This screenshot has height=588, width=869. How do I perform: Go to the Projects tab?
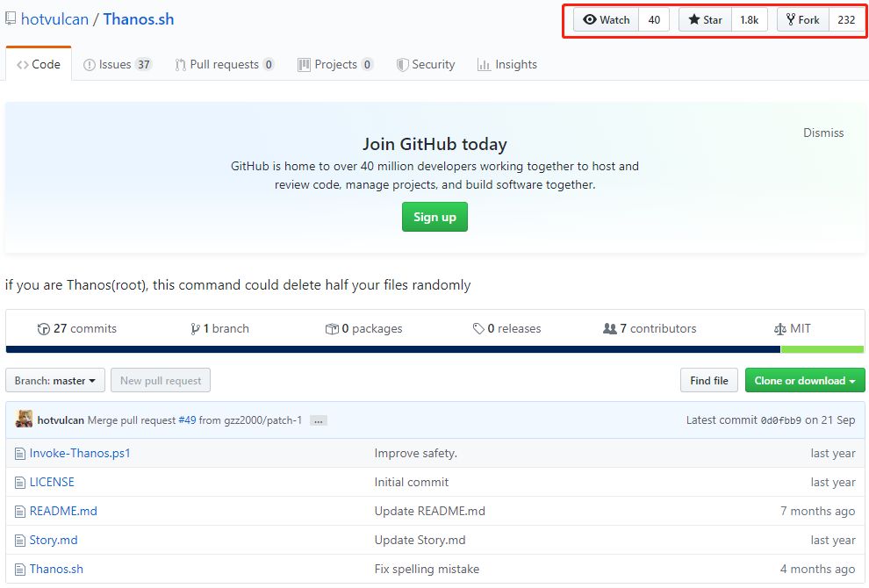click(335, 64)
